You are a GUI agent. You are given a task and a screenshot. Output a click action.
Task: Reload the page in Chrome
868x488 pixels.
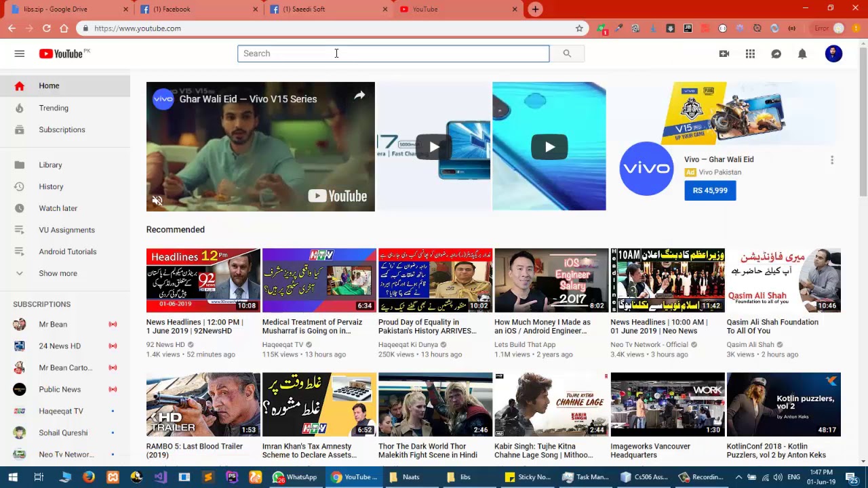click(x=46, y=28)
